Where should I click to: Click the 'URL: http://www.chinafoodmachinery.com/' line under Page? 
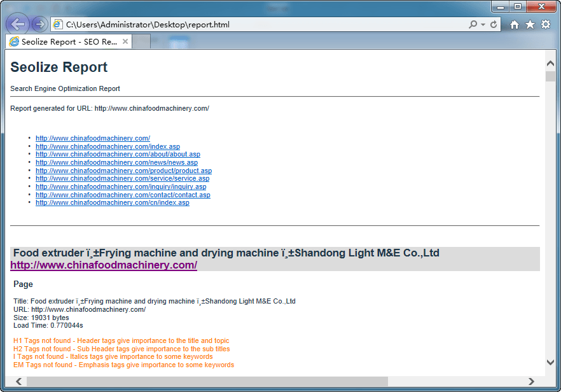[80, 310]
